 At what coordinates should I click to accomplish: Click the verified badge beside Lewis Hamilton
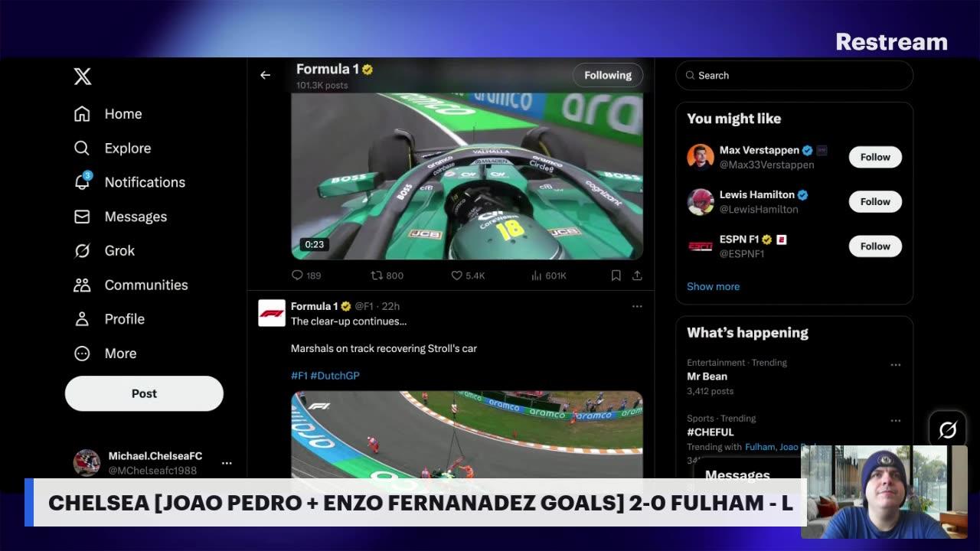point(803,195)
